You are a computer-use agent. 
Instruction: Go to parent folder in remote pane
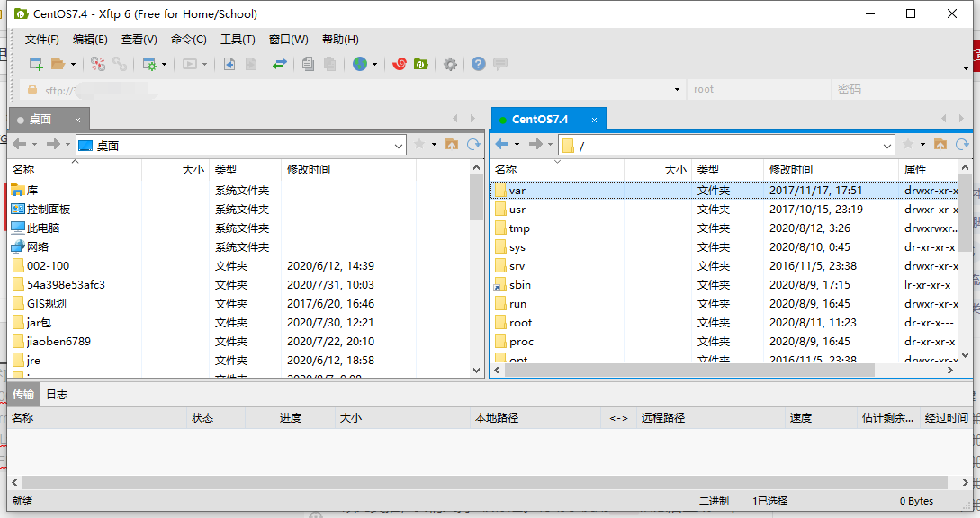click(940, 145)
